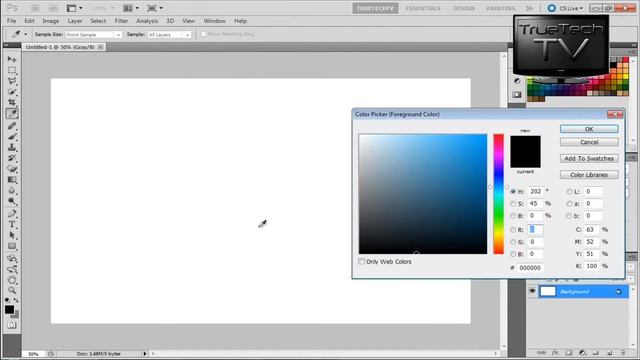Confirm color with OK button
Image resolution: width=640 pixels, height=360 pixels.
(589, 129)
